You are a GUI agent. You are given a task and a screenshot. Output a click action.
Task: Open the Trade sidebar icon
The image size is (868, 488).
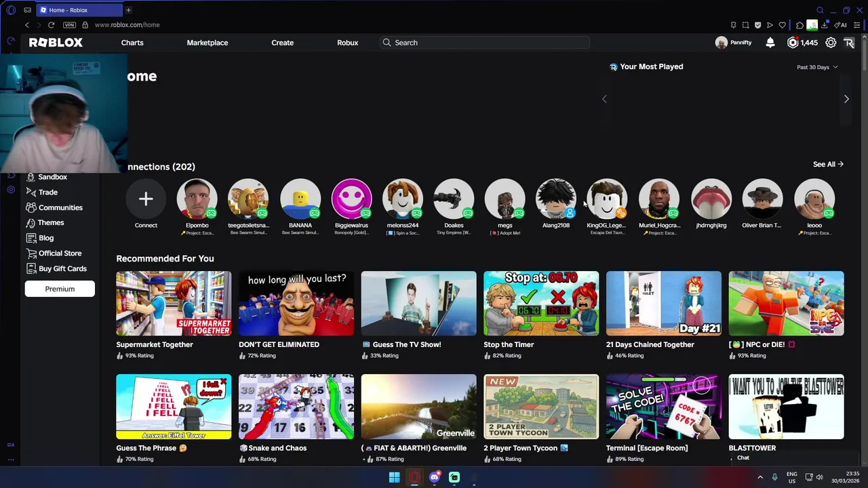(31, 192)
